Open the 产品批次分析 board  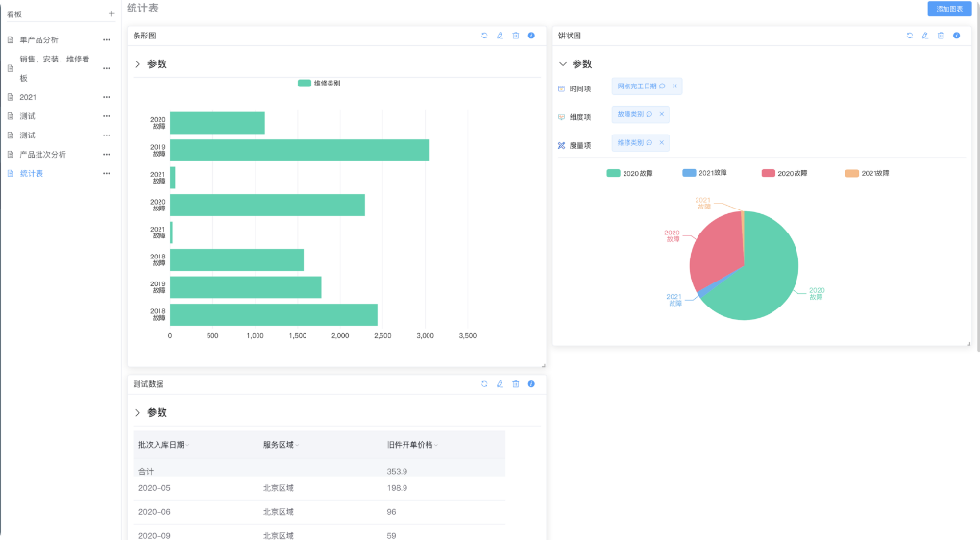pos(42,155)
